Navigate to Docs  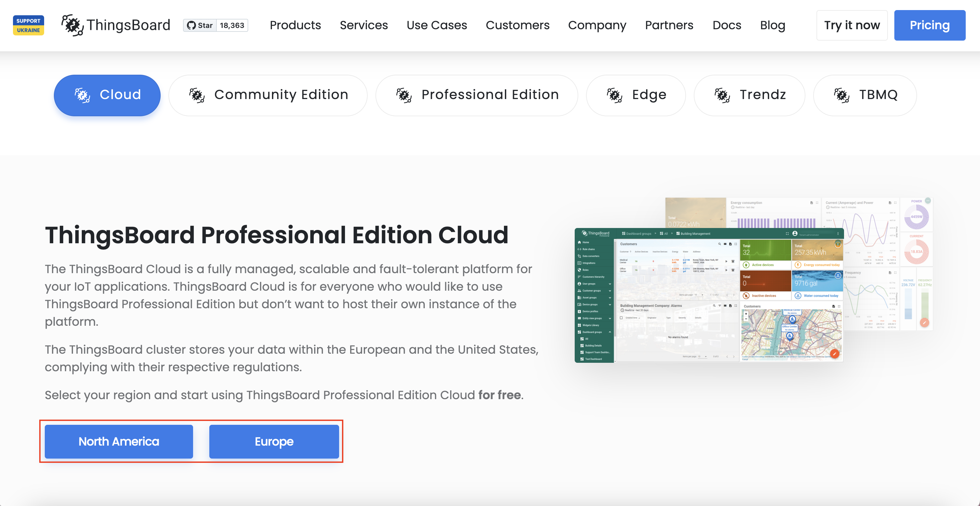click(727, 25)
